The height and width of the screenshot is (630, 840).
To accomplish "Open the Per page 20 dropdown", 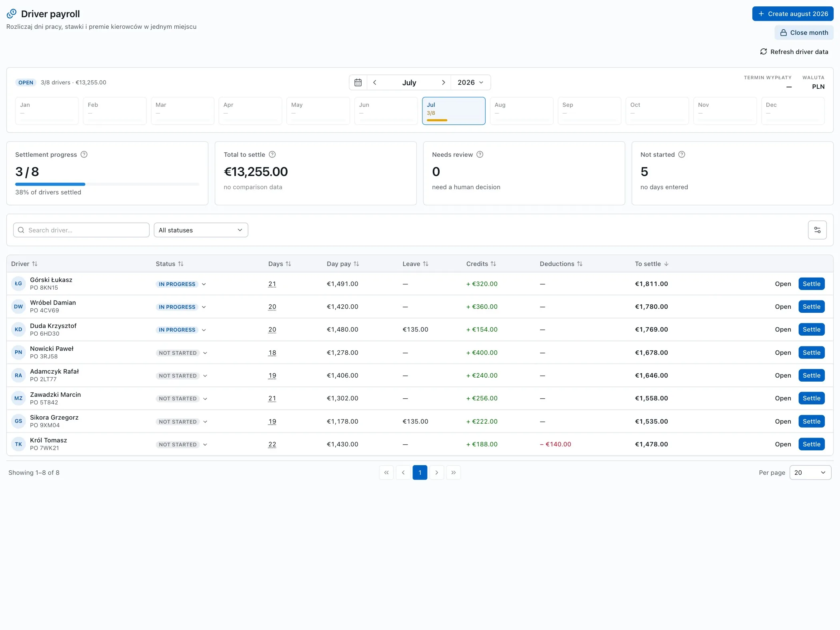I will click(810, 472).
